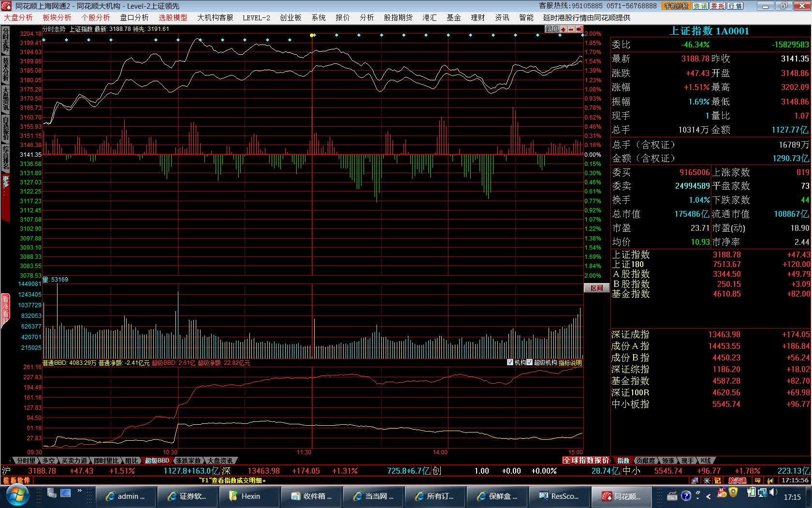Select the 技术分析 vertical sidebar tab

(5, 69)
